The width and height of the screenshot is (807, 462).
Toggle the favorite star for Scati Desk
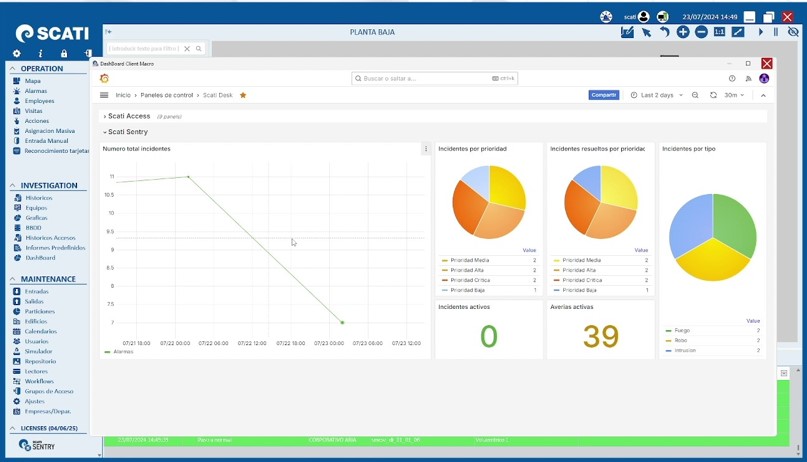pyautogui.click(x=243, y=95)
